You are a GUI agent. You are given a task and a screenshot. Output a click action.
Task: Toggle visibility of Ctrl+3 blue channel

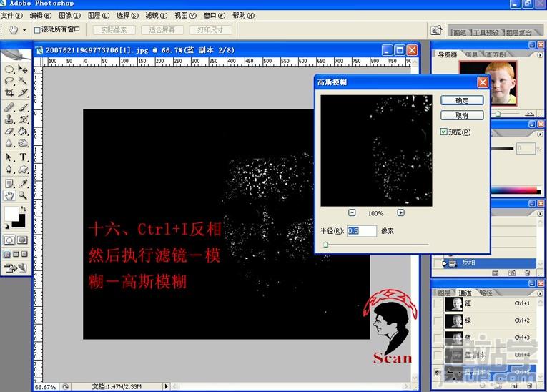click(x=438, y=338)
